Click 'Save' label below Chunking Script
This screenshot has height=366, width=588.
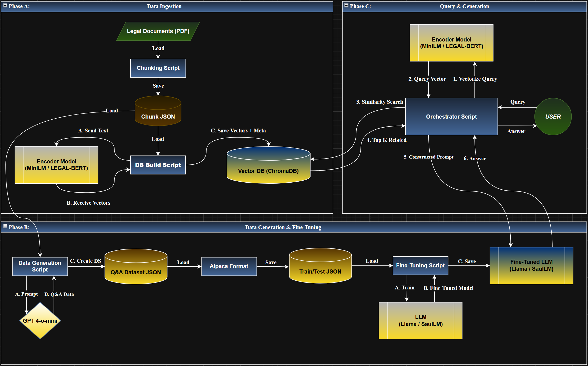[158, 86]
